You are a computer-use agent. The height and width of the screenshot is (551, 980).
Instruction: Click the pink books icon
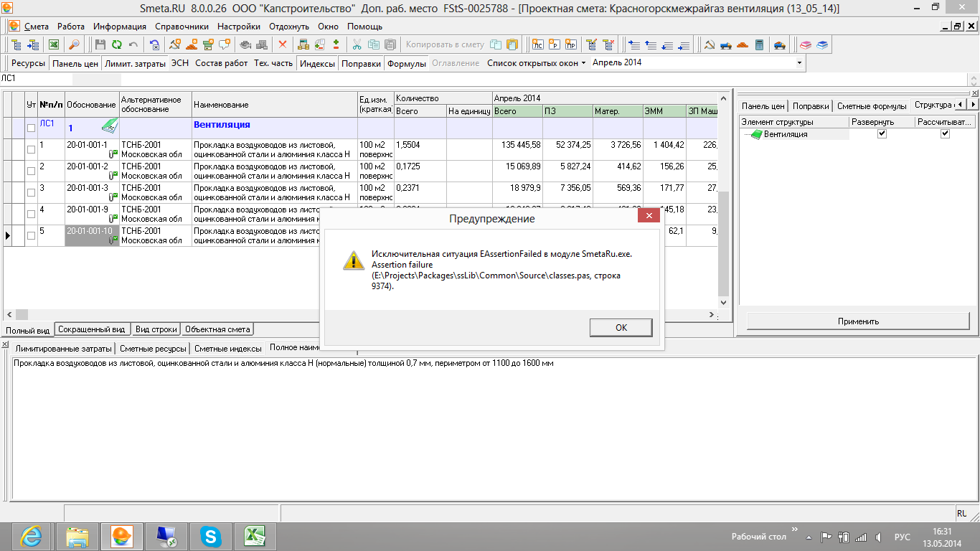click(x=806, y=44)
